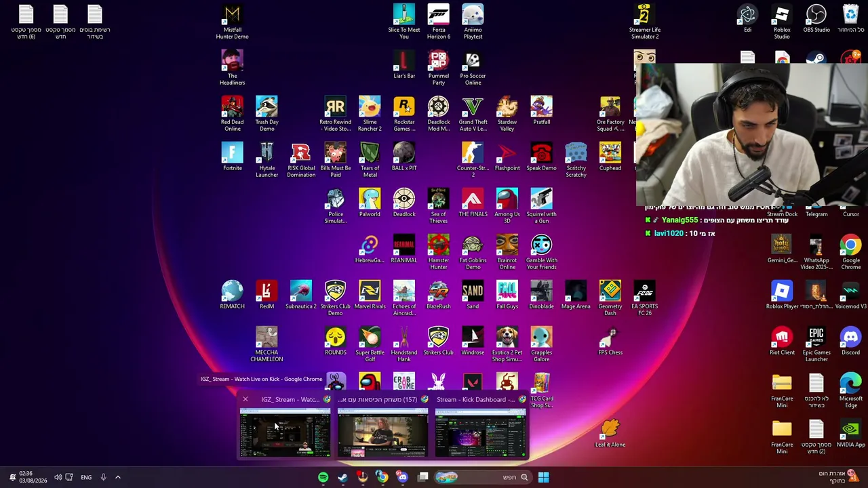This screenshot has width=868, height=488.
Task: Open the Pummel Party icon
Action: point(439,68)
